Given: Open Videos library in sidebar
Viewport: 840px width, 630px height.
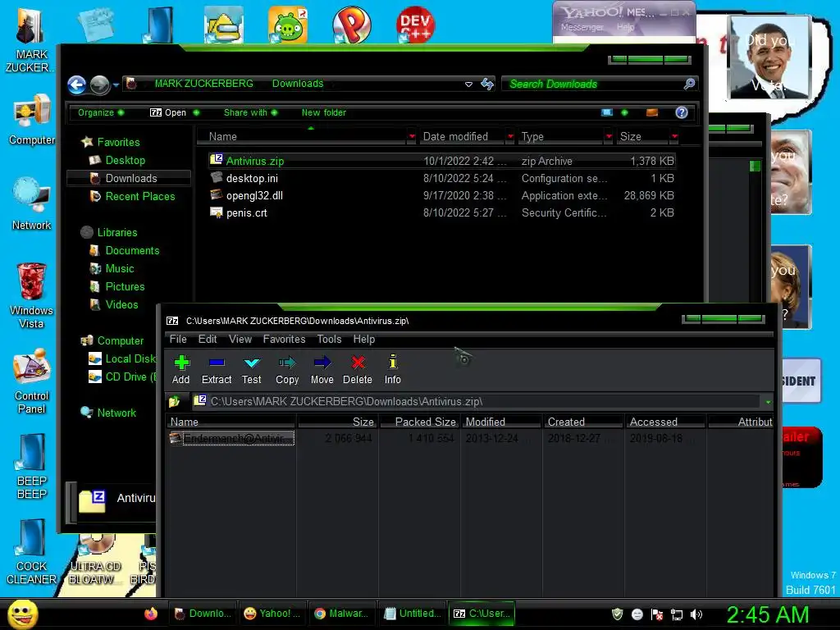Looking at the screenshot, I should [x=121, y=304].
